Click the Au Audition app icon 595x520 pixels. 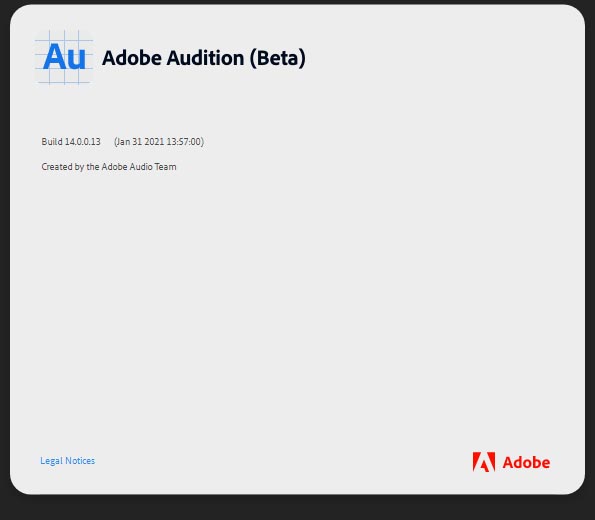pyautogui.click(x=64, y=57)
